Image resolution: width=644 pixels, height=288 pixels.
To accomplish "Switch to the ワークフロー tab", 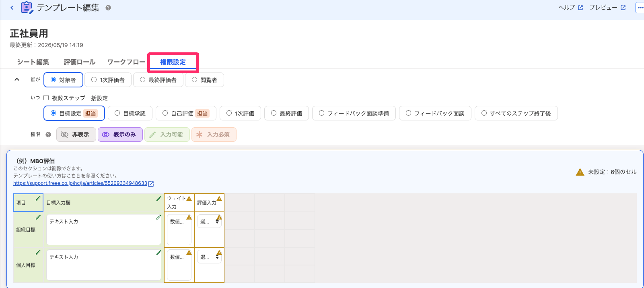I will pos(126,62).
